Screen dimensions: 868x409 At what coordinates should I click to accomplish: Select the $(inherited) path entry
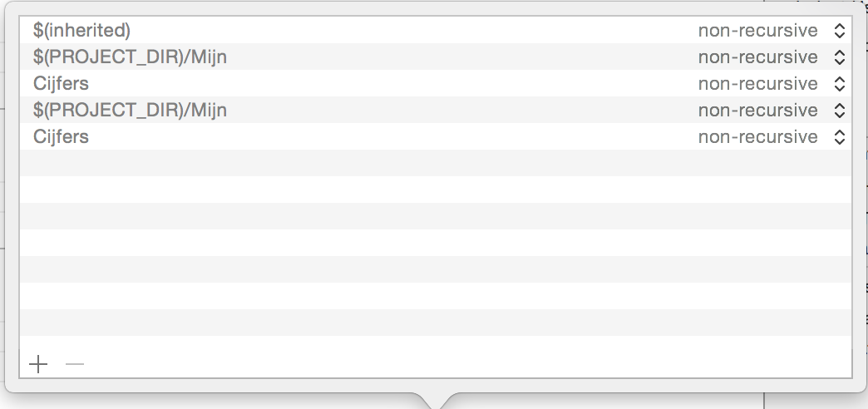pos(81,31)
